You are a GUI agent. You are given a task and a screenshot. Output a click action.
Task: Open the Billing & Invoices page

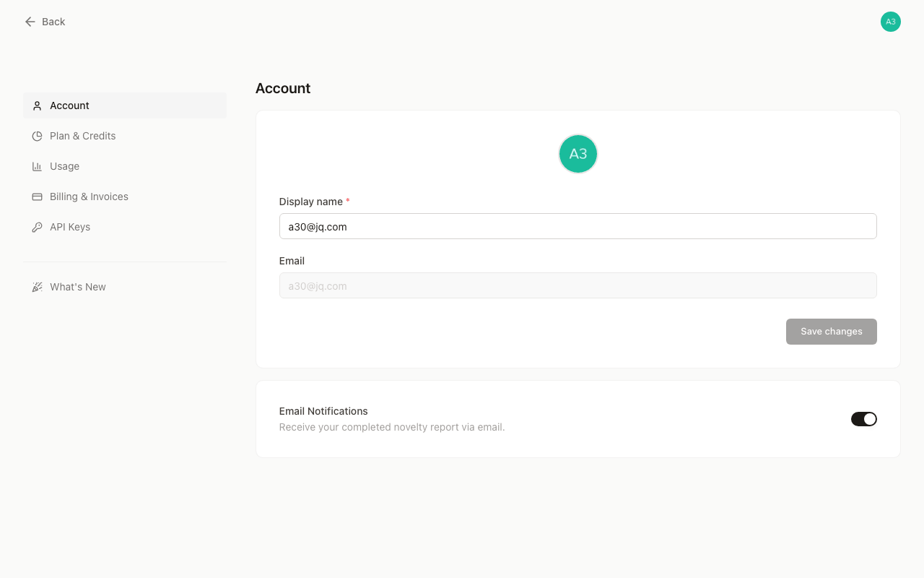[89, 197]
